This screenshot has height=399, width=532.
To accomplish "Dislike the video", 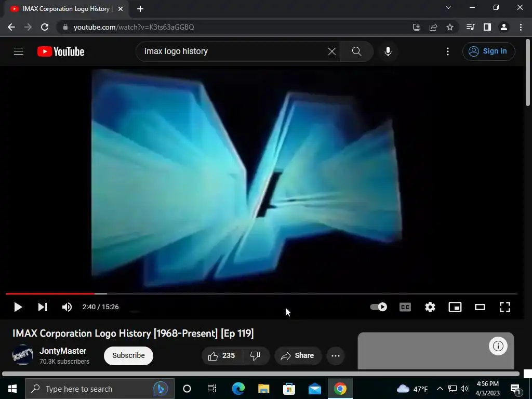I will 256,355.
